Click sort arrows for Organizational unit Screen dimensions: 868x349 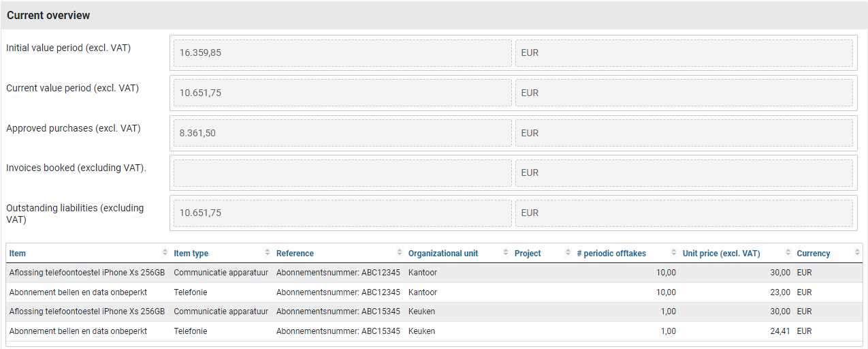point(506,253)
